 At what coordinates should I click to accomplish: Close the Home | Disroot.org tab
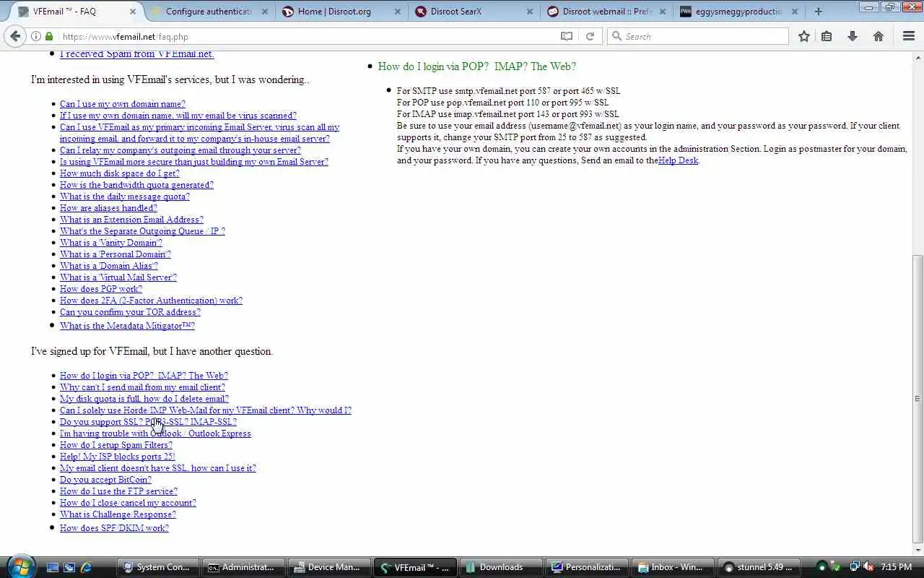[399, 12]
